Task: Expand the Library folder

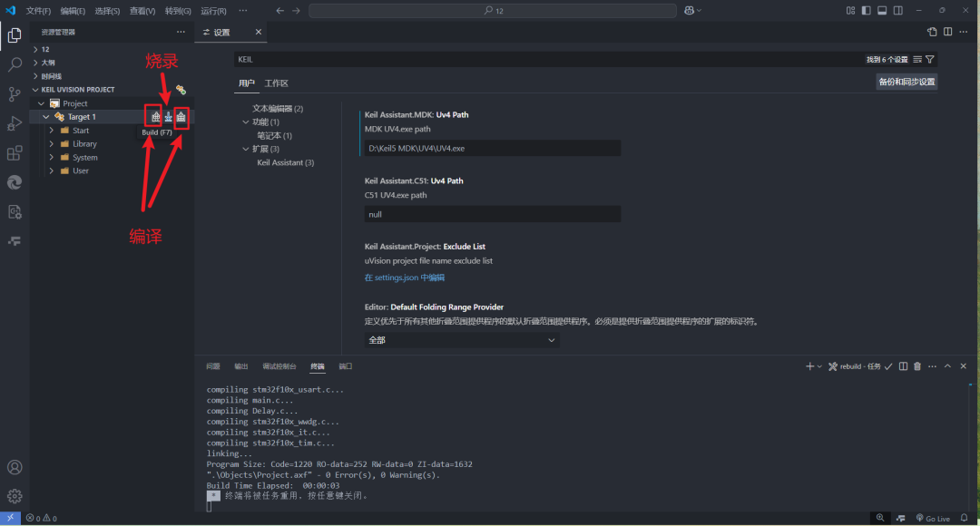Action: click(51, 143)
